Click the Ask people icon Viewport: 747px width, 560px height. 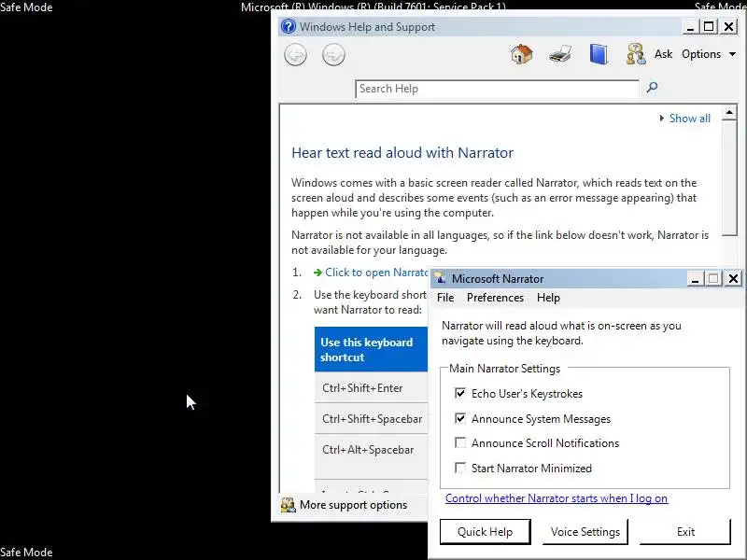click(637, 54)
